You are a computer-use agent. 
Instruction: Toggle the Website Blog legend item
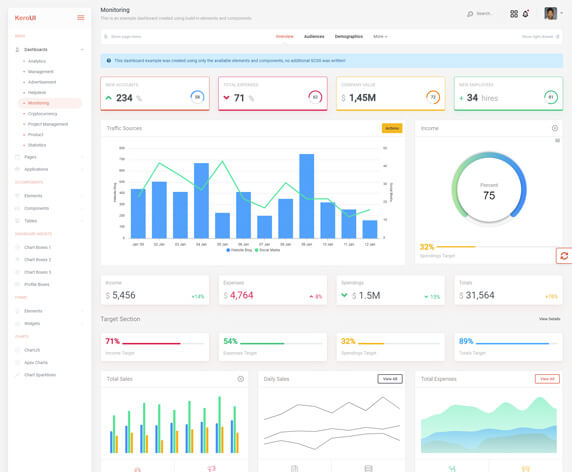pos(239,250)
